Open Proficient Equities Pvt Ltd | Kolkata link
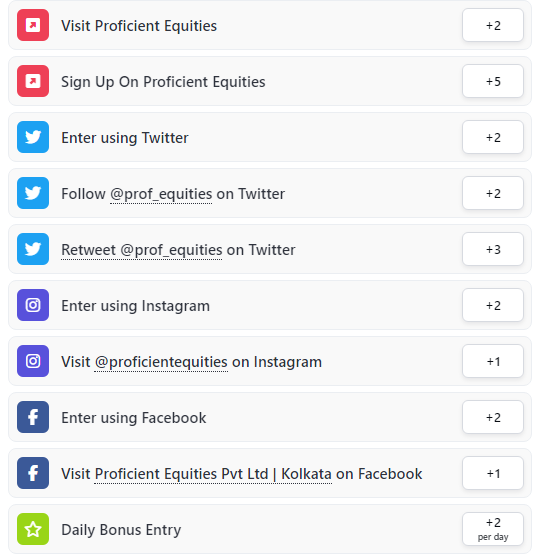The height and width of the screenshot is (560, 540). 213,474
